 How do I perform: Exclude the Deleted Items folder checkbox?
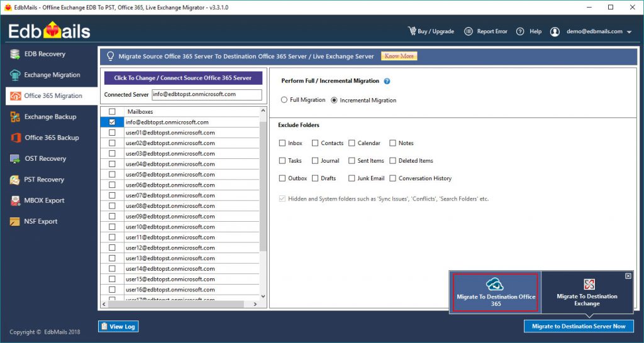click(392, 161)
